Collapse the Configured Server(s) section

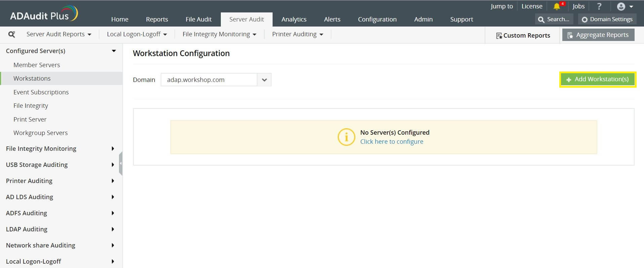click(x=114, y=51)
